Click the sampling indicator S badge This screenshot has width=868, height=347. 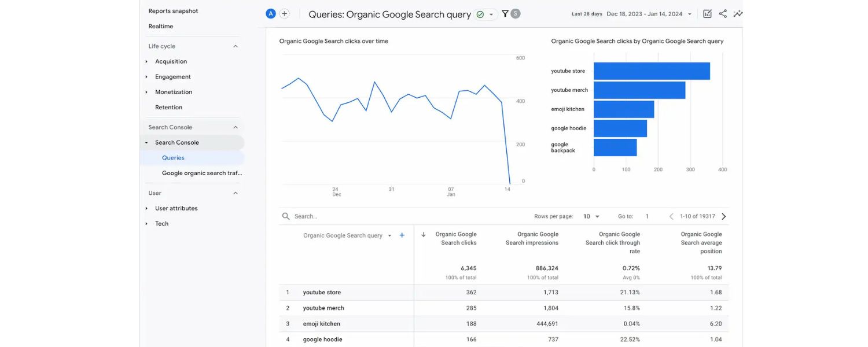click(514, 13)
